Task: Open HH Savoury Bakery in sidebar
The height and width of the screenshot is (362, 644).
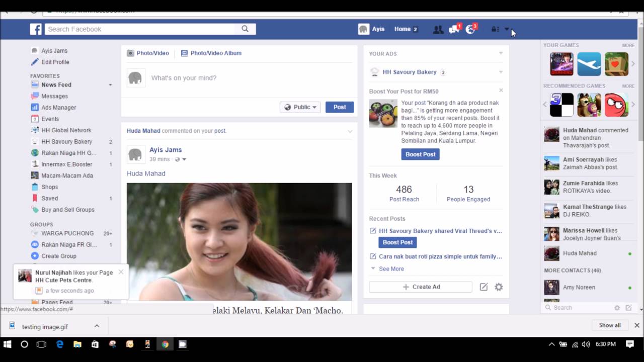Action: [x=67, y=142]
